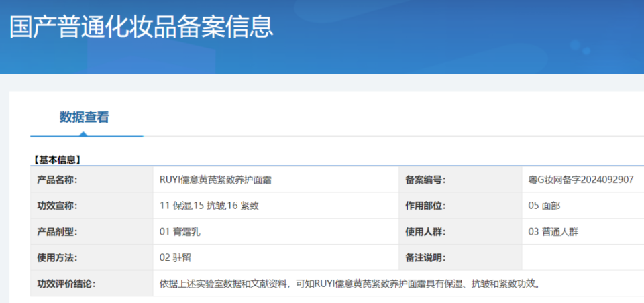
Task: Click the 备案编号 label cell
Action: [x=460, y=180]
